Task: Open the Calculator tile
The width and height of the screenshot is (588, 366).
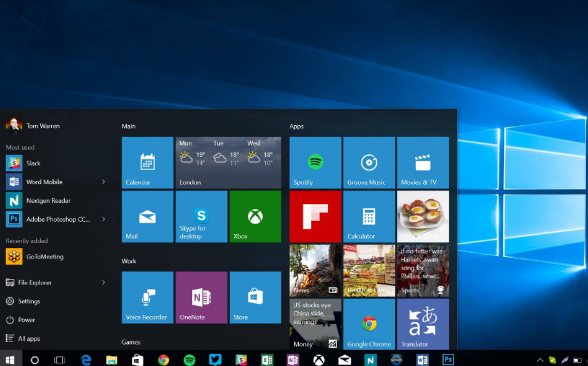Action: coord(369,216)
